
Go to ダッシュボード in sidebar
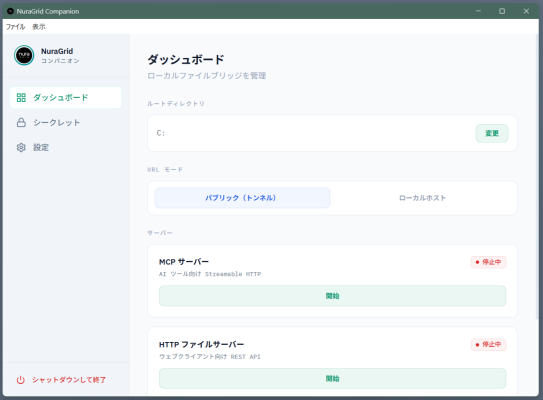66,98
